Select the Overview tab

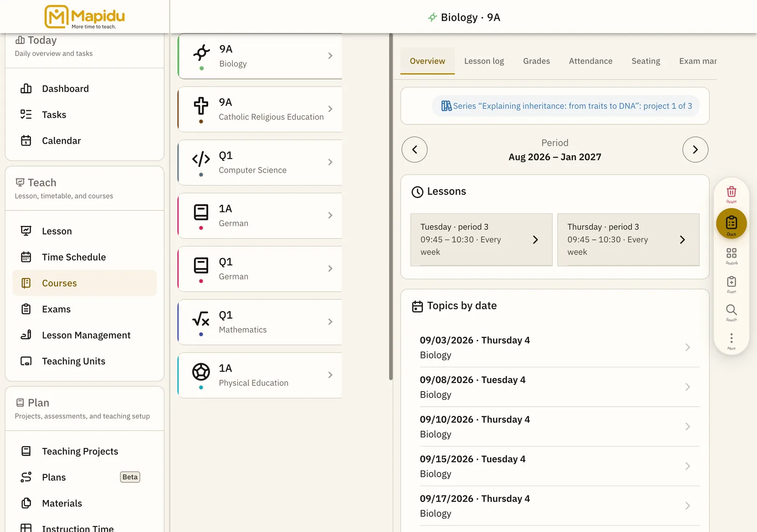(427, 61)
